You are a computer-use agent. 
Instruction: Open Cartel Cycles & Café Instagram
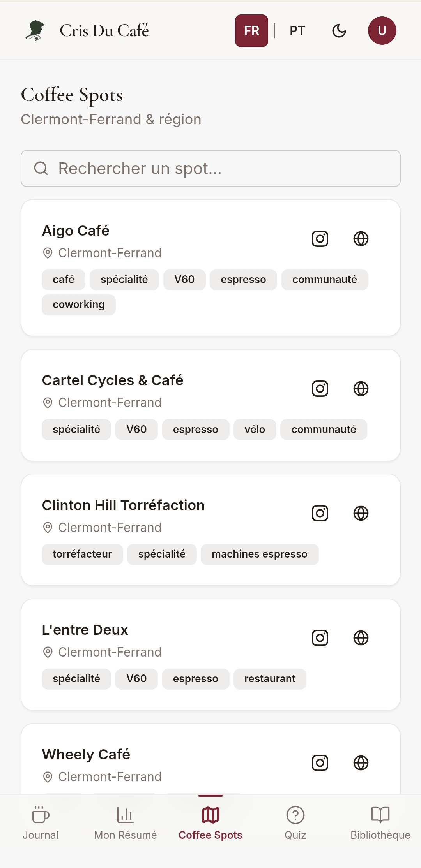click(320, 389)
